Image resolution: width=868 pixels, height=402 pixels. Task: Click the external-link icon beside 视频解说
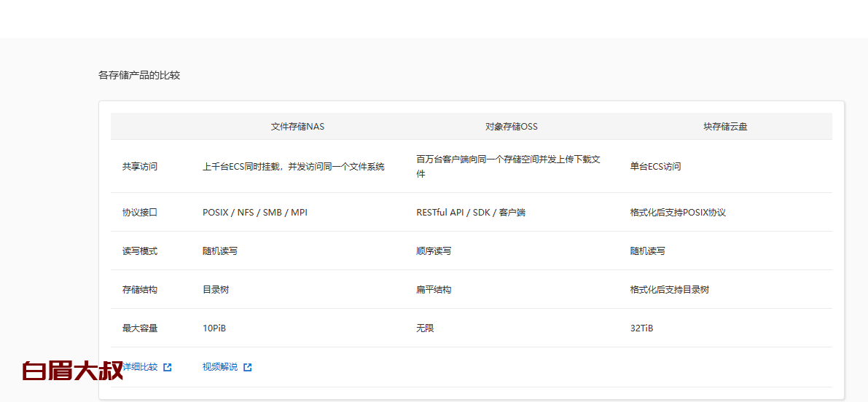(x=248, y=367)
